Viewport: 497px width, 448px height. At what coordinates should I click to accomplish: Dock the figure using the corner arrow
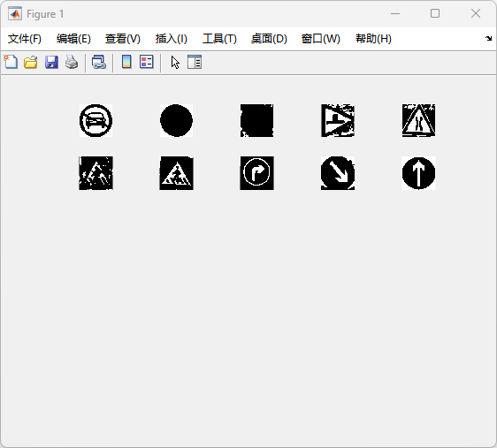488,39
